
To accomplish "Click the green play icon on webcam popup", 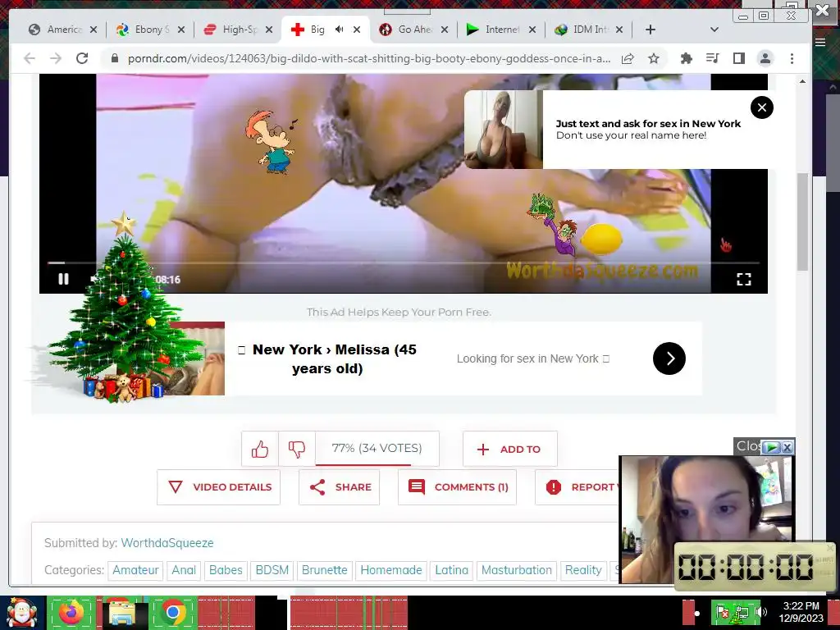I will tap(771, 447).
